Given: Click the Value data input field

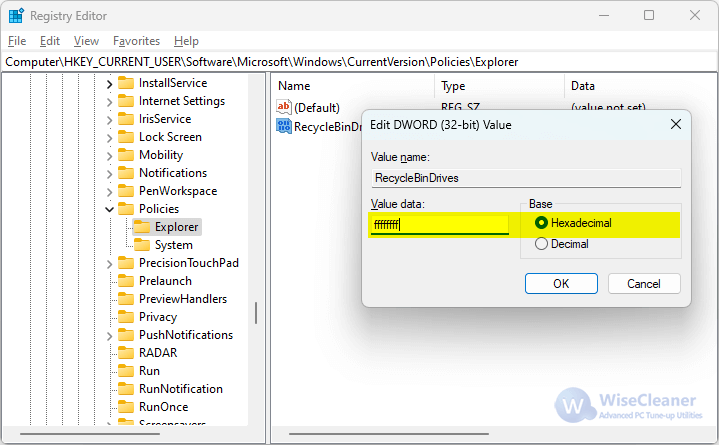Looking at the screenshot, I should coord(439,224).
